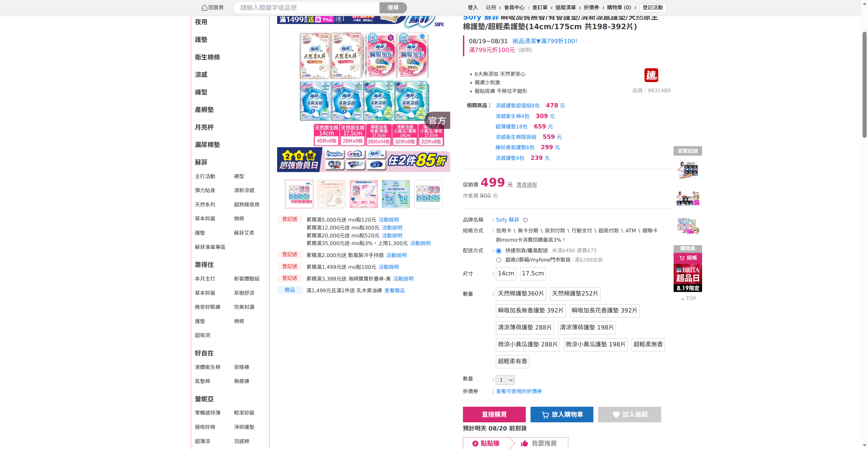868x449 pixels.
Task: Select 快速到貨/離島配送 delivery option
Action: click(499, 251)
